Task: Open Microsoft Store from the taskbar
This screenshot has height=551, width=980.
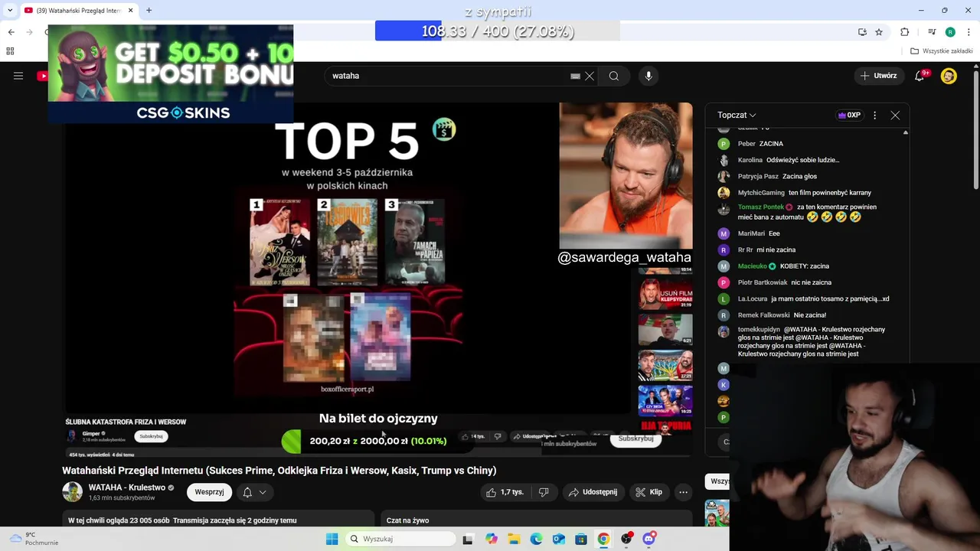Action: click(x=581, y=539)
